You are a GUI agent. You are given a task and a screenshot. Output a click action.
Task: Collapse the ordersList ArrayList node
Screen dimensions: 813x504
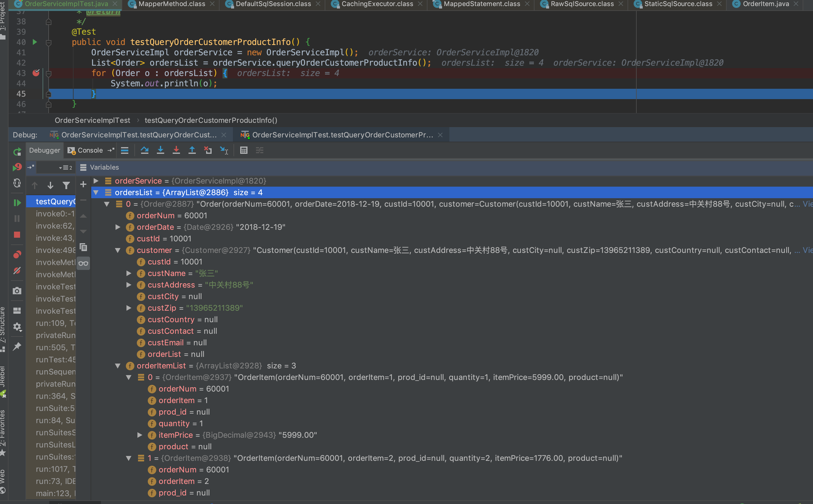(x=96, y=193)
